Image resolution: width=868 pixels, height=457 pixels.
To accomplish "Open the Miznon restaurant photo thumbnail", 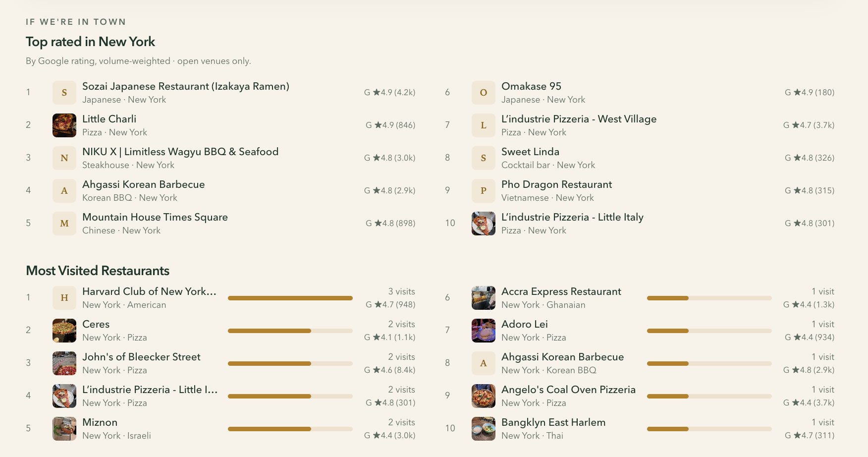I will tap(64, 429).
